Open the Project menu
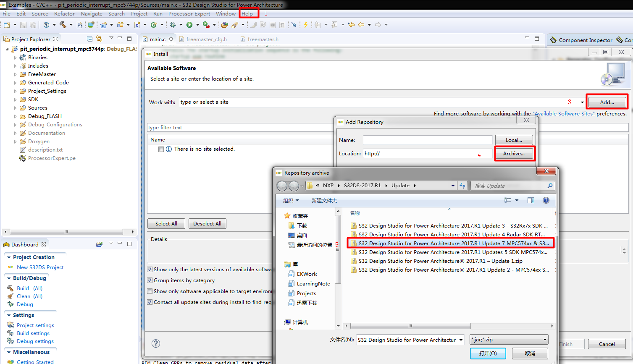633x364 pixels. [139, 14]
